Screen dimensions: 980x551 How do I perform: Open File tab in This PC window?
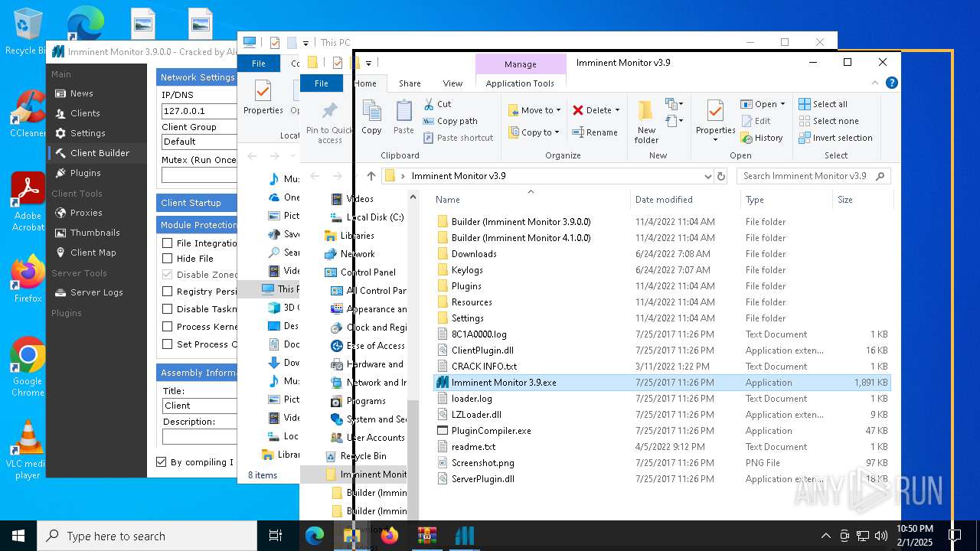click(259, 64)
